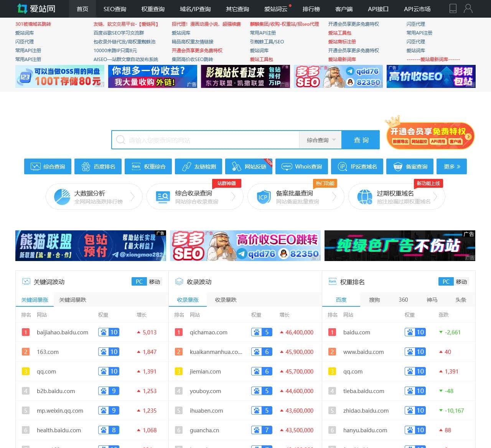Viewport: 491px width, 448px height.
Task: Click Baidu paw weight badge for zhidao.baidu.com
Action: [x=415, y=410]
